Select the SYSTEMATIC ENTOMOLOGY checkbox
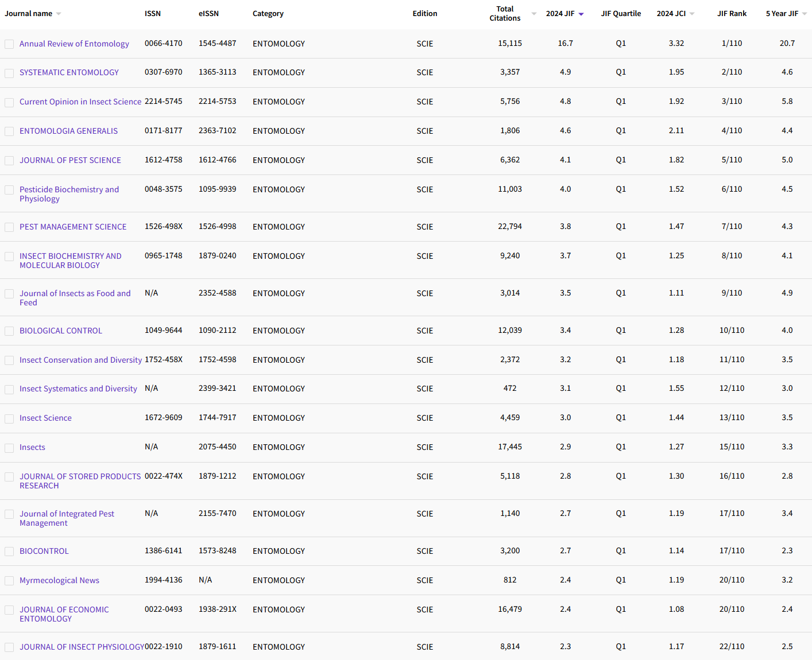812x660 pixels. [x=9, y=73]
